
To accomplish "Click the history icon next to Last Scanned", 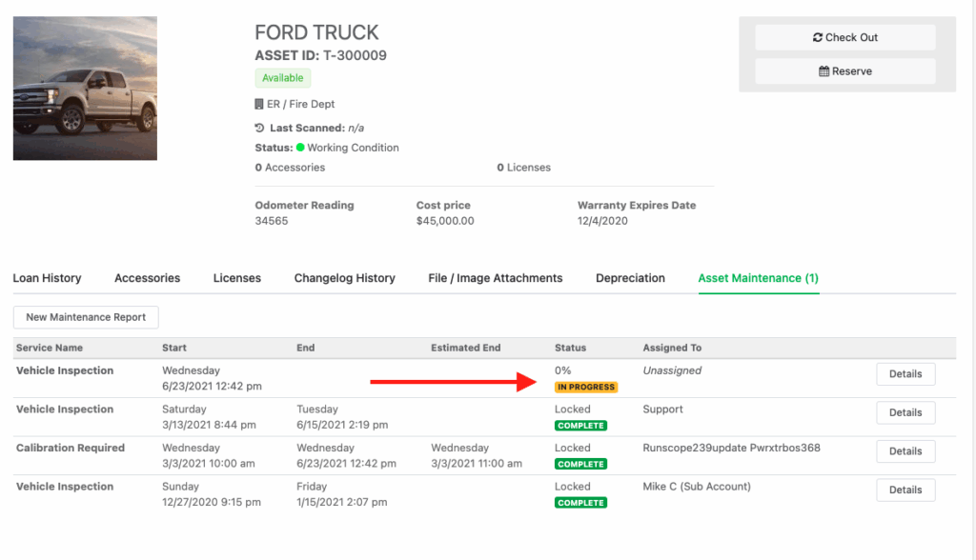I will [259, 128].
